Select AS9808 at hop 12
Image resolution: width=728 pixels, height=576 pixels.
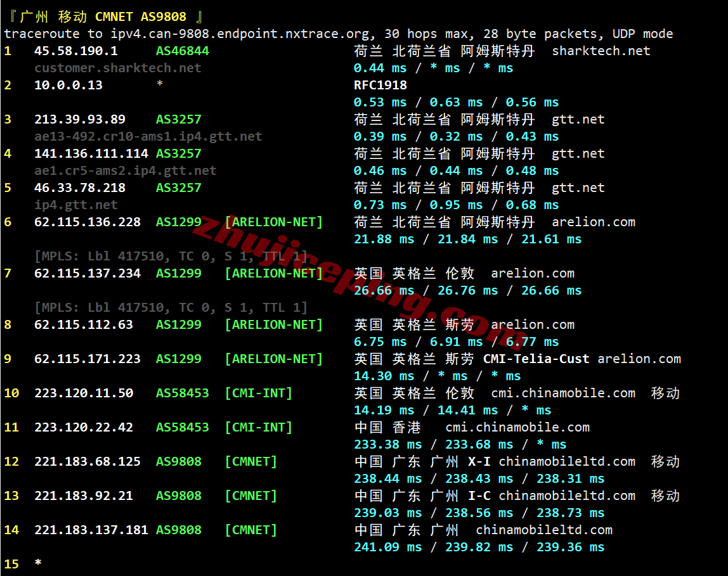179,462
